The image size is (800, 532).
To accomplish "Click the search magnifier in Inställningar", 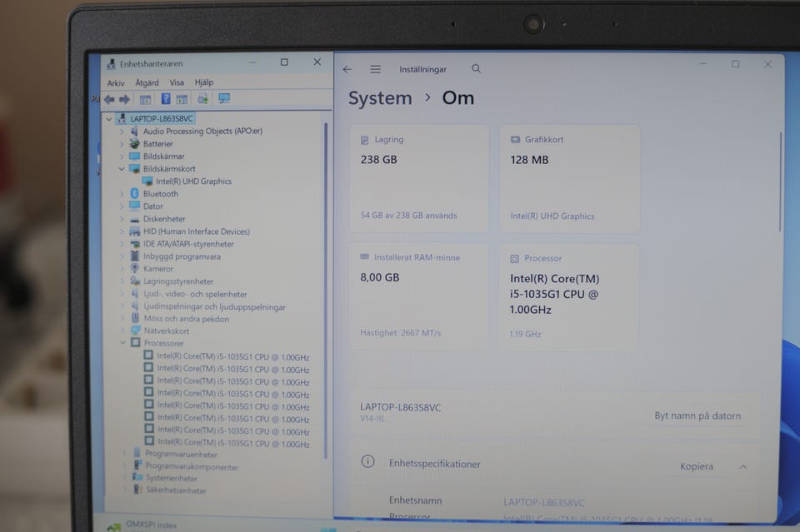I will pyautogui.click(x=476, y=68).
